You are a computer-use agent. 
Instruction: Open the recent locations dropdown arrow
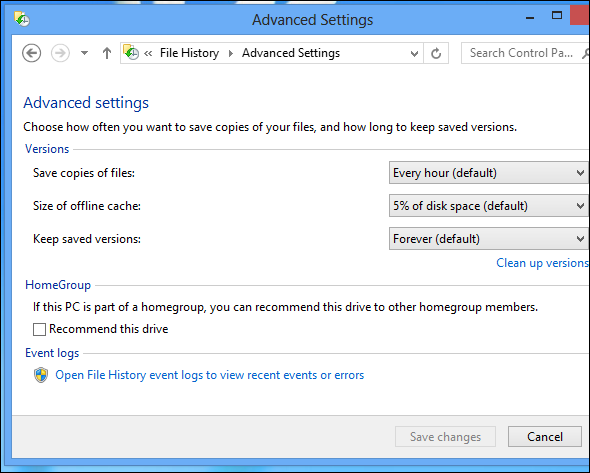(x=84, y=53)
